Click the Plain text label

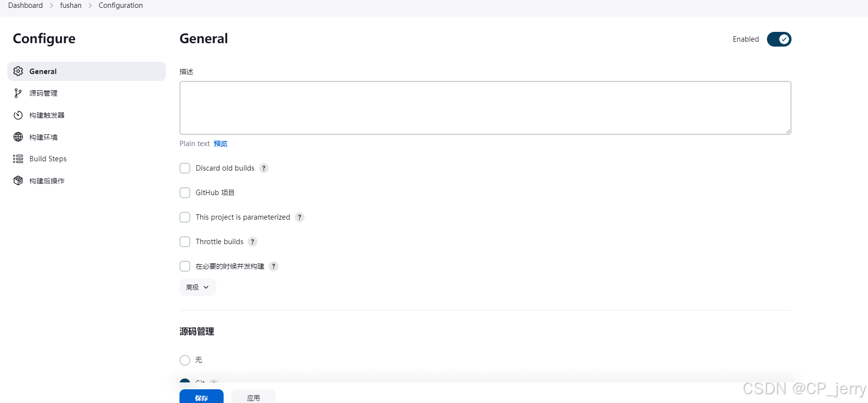pos(195,144)
